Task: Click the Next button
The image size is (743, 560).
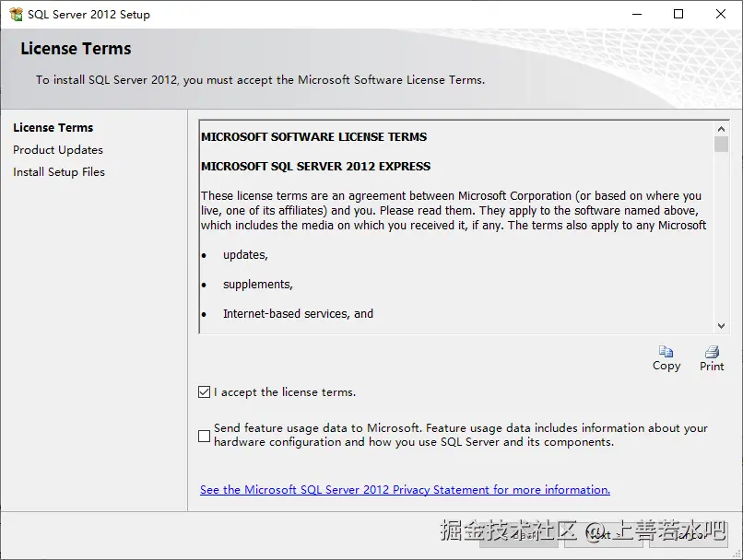Action: [x=603, y=535]
